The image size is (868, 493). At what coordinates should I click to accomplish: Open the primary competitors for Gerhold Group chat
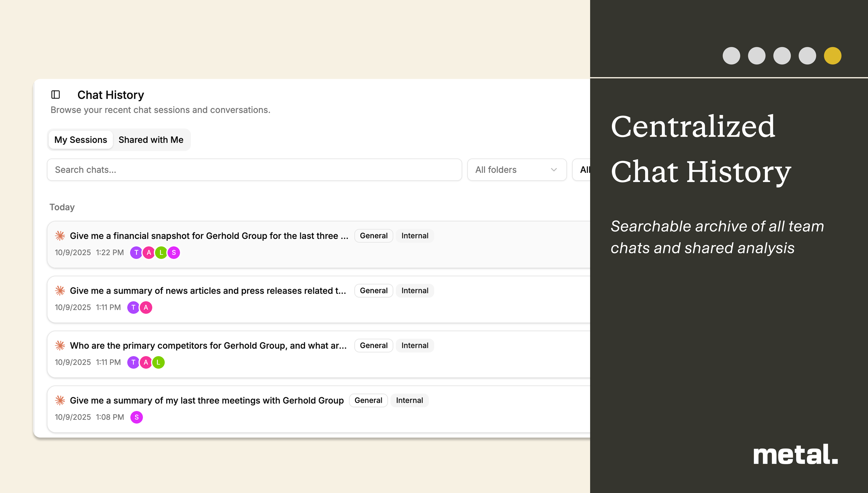click(208, 345)
